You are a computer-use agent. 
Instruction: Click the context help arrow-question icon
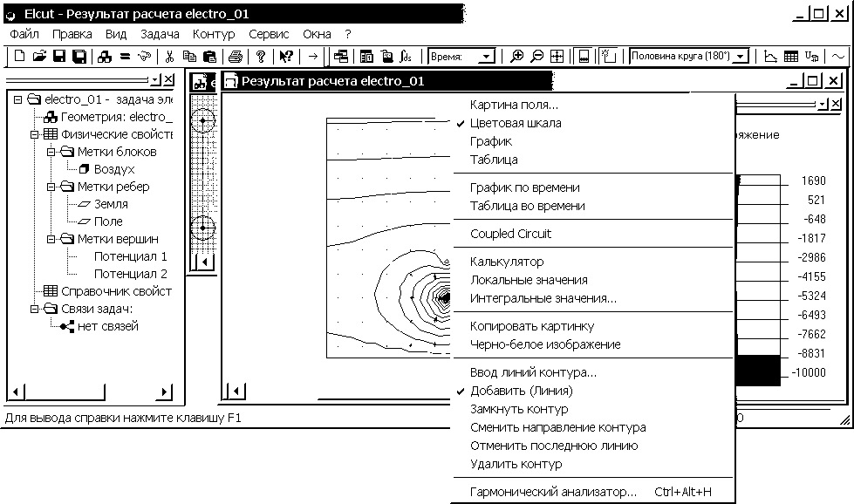pos(286,56)
